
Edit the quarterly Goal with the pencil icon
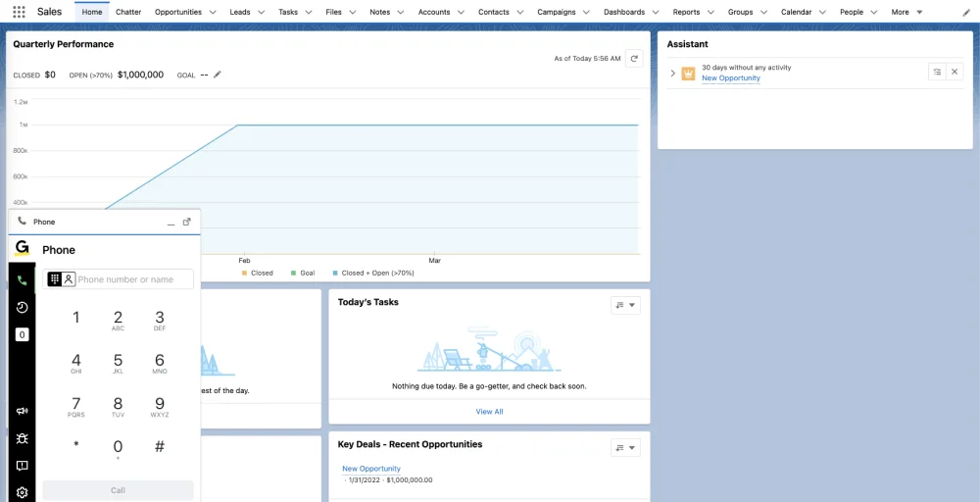point(217,75)
